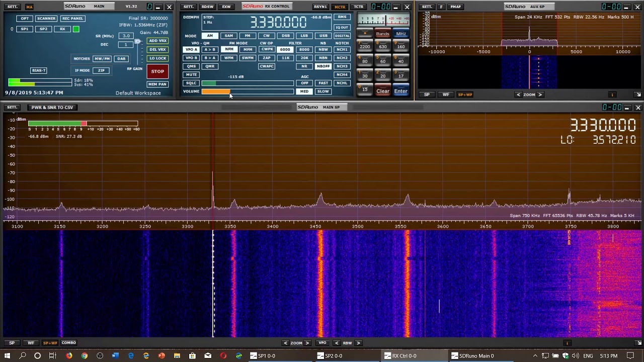Screen dimensions: 644x362
Task: Open PWR & SNR TO CSV
Action: tap(52, 108)
